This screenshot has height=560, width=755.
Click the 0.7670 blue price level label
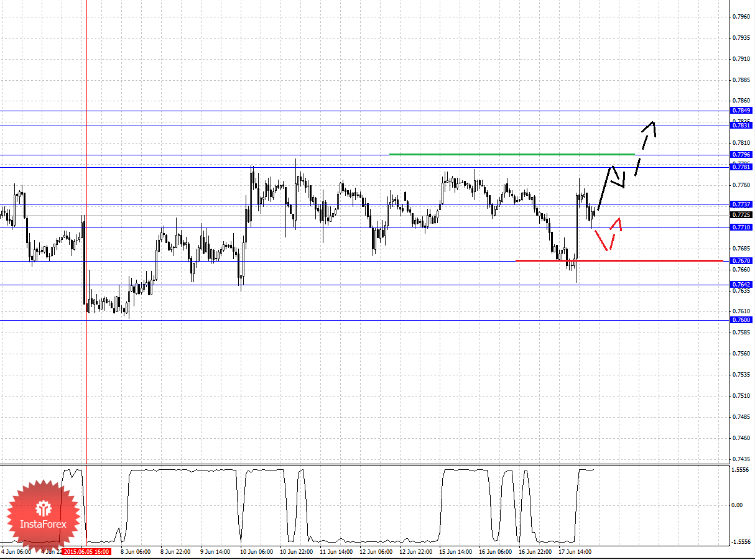click(x=741, y=261)
